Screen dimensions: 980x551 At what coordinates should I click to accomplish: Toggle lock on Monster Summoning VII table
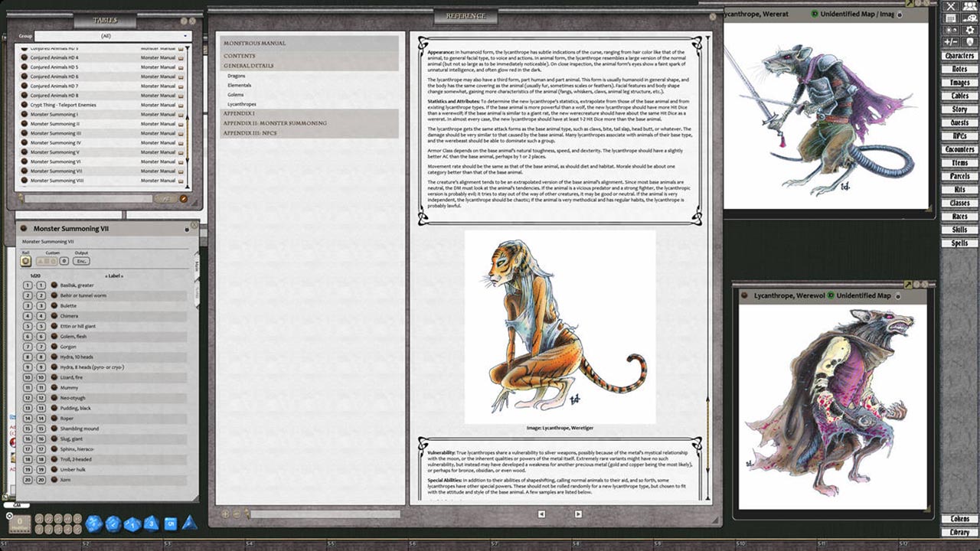[187, 229]
